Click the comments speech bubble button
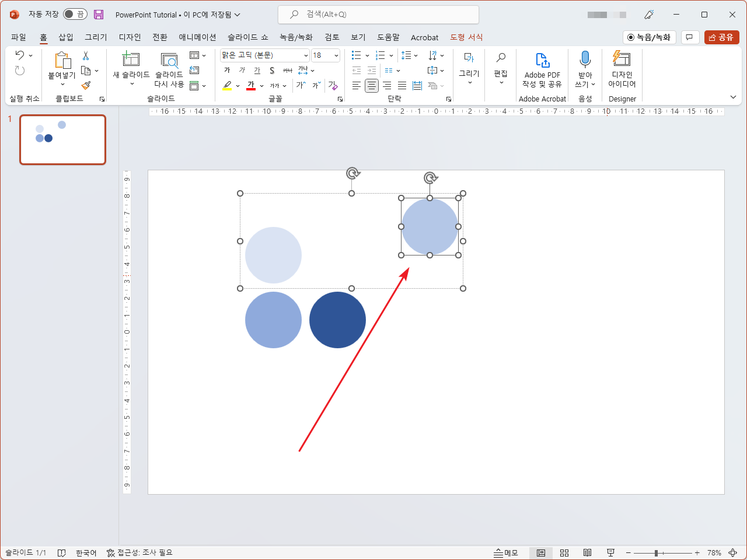 coord(690,37)
